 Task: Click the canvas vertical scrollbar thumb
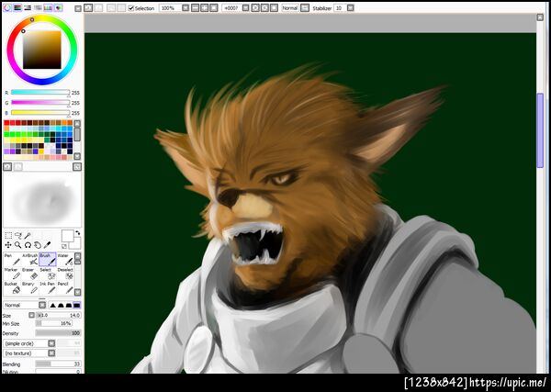pyautogui.click(x=540, y=130)
